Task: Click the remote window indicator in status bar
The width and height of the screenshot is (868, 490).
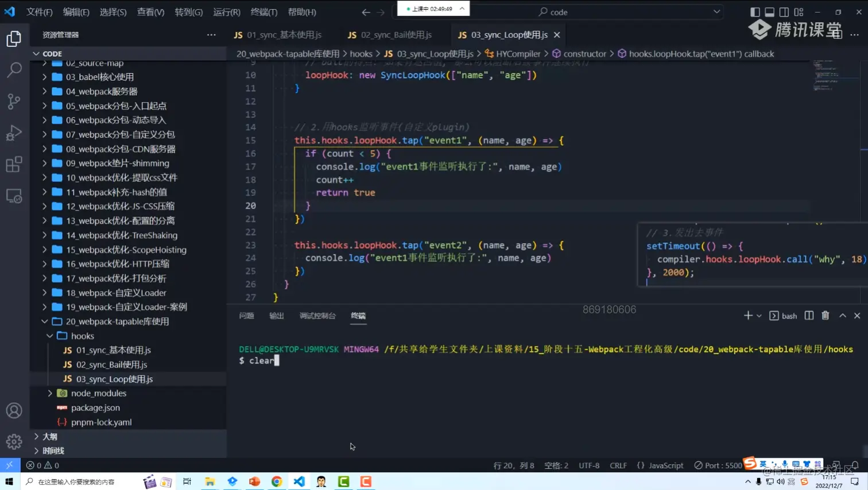Action: tap(10, 465)
